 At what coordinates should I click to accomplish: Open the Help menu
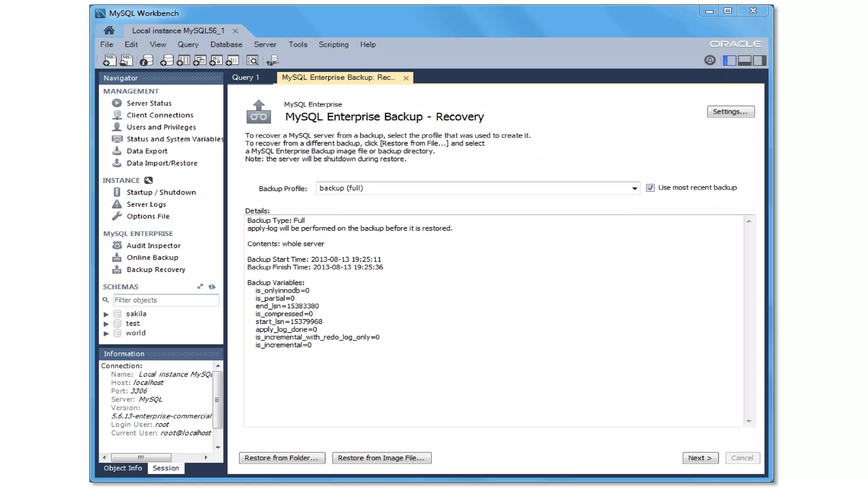[368, 44]
